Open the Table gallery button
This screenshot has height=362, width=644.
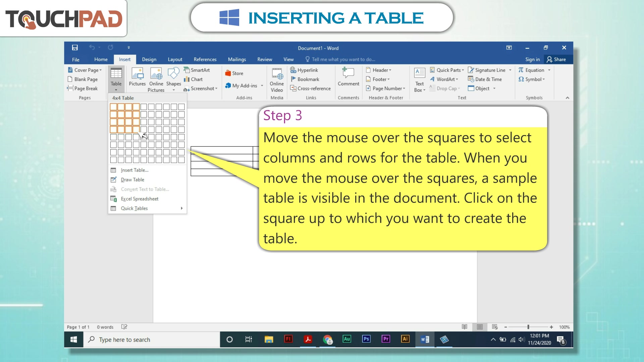pyautogui.click(x=116, y=80)
